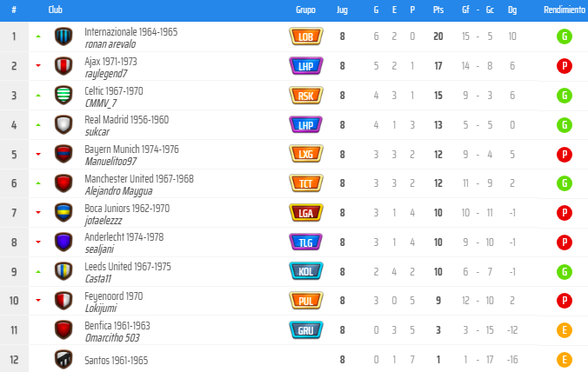Open the Real Madrid 1956-1960 club link
This screenshot has width=588, height=372.
click(x=127, y=119)
